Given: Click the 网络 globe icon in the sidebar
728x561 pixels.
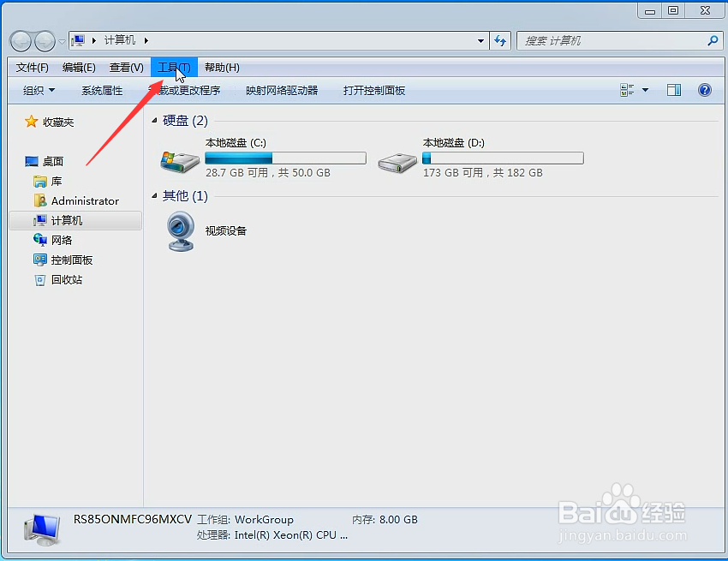Looking at the screenshot, I should (x=40, y=240).
